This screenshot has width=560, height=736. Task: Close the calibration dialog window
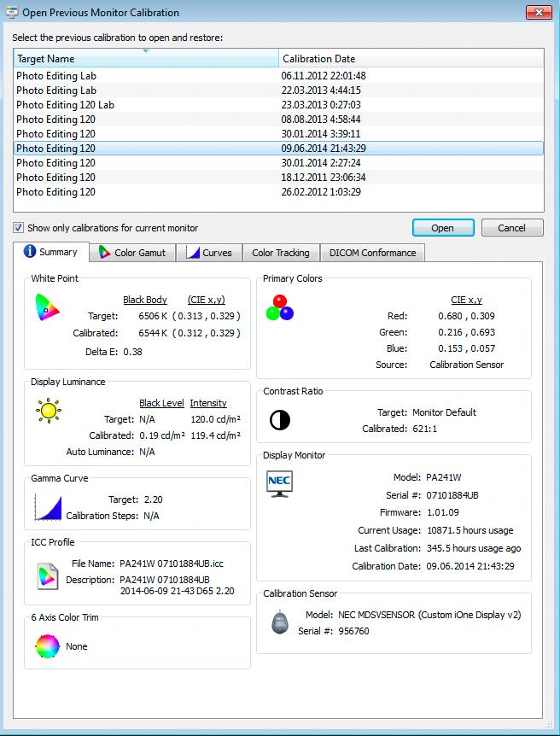tap(539, 12)
